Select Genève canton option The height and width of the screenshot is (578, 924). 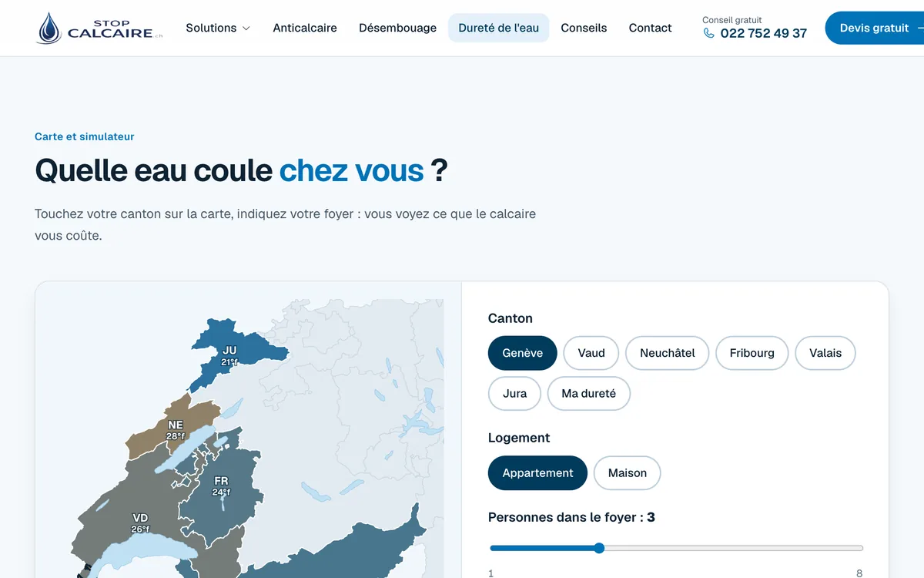[x=523, y=353]
